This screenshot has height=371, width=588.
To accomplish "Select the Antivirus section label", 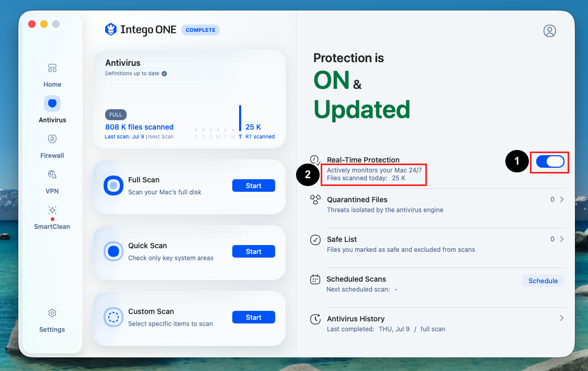I will 52,120.
